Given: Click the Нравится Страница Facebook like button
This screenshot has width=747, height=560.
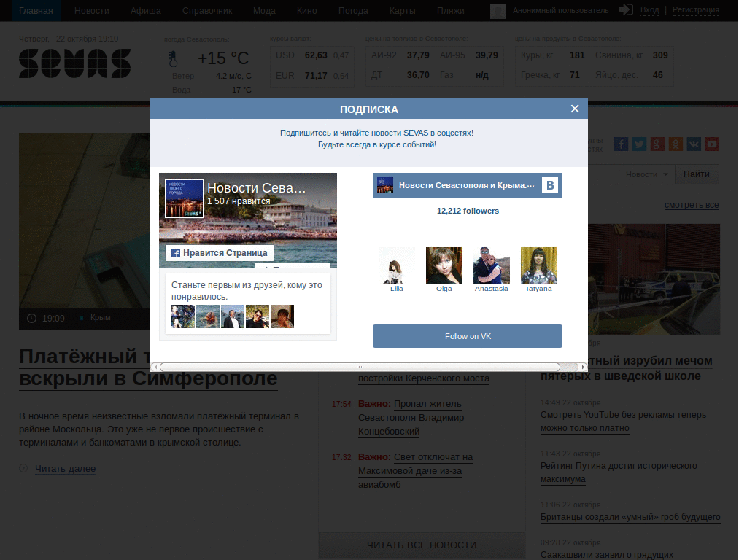Looking at the screenshot, I should pyautogui.click(x=220, y=253).
